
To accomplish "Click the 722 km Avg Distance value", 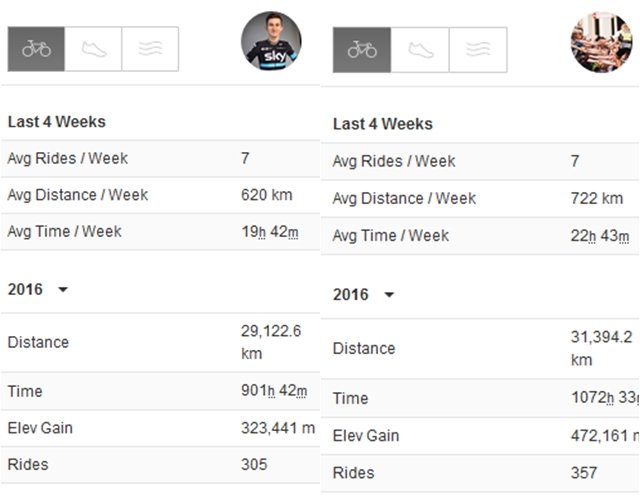I will click(x=597, y=198).
